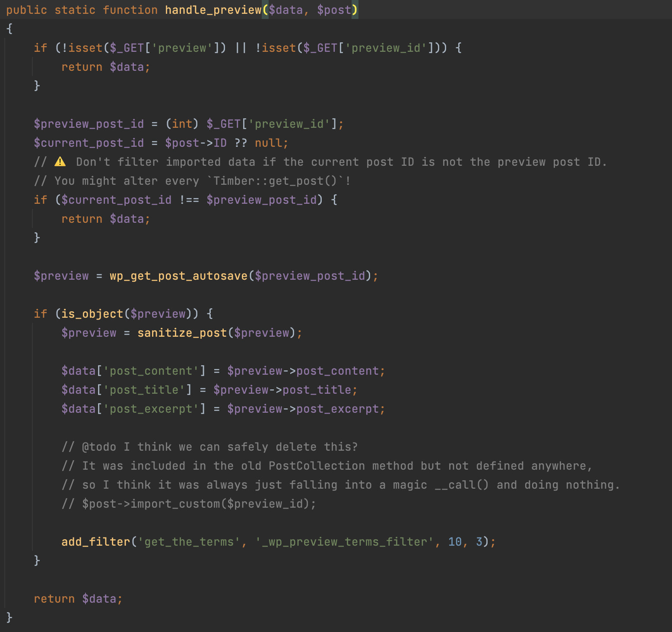
Task: Click the !== comparison operator
Action: [x=189, y=200]
